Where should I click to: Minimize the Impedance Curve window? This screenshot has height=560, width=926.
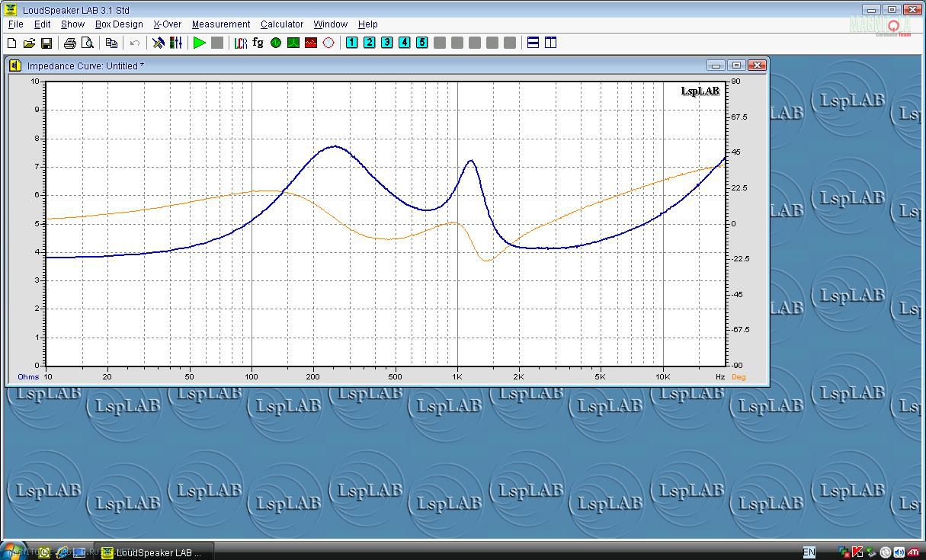716,66
